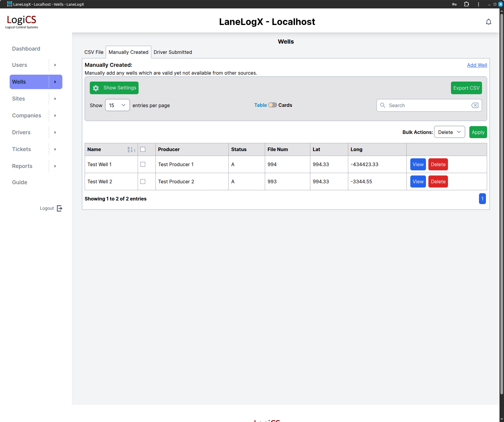Open Users in the sidebar

point(20,65)
